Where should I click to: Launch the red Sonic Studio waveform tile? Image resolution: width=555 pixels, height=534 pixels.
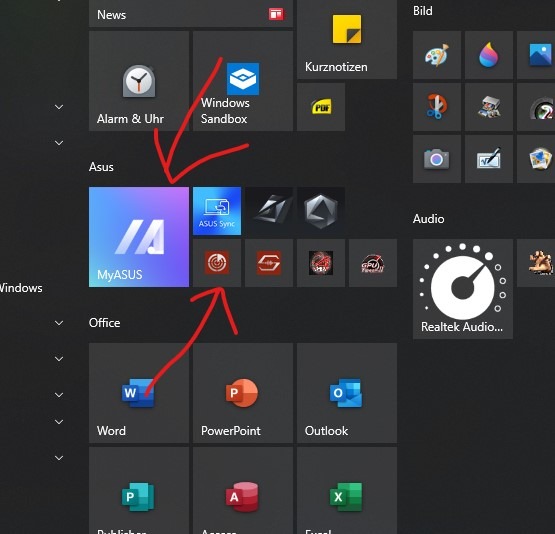(269, 263)
